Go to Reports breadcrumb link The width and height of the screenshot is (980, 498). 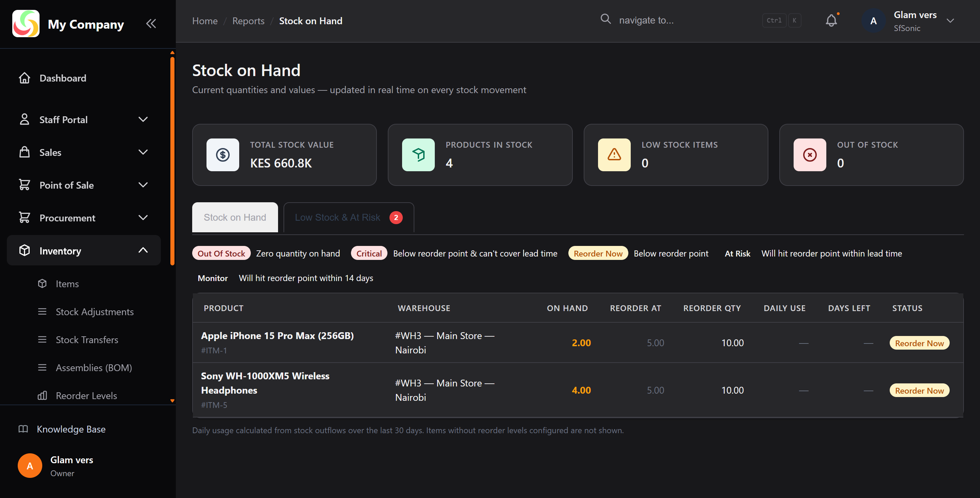248,21
